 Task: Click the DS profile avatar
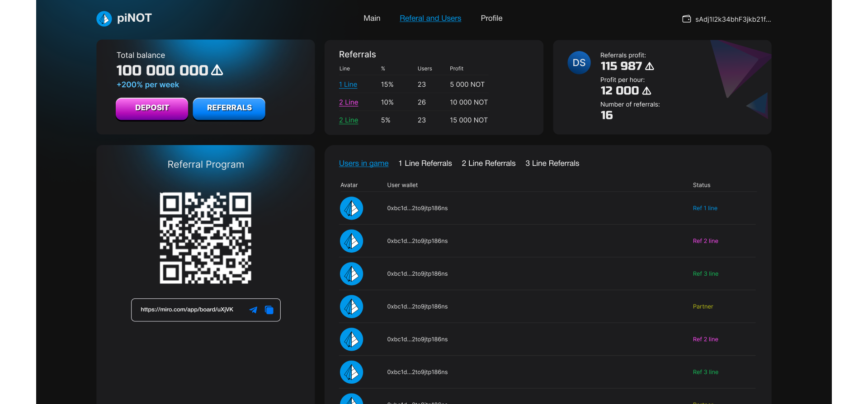579,63
